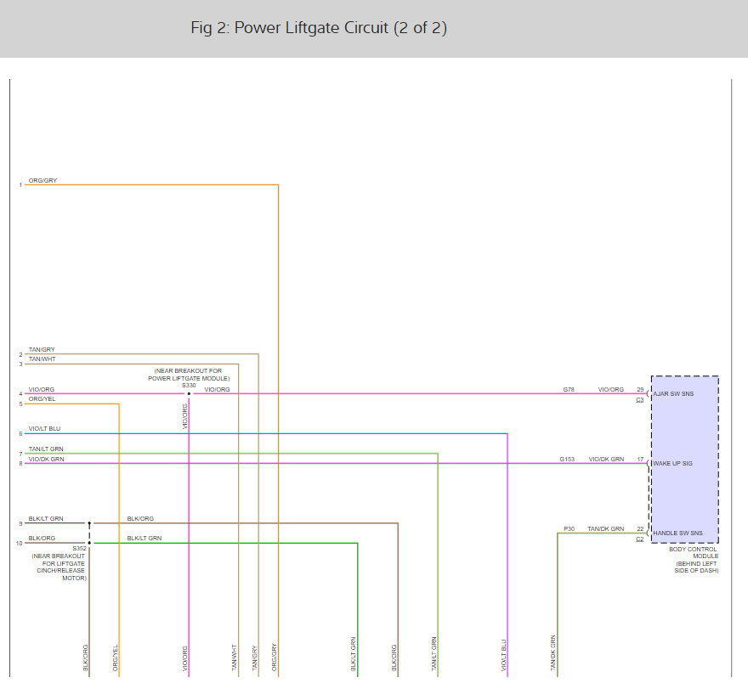Select the vertical TAN/GRY label at the diagram bottom
Screen dimensions: 748x700
coord(255,658)
